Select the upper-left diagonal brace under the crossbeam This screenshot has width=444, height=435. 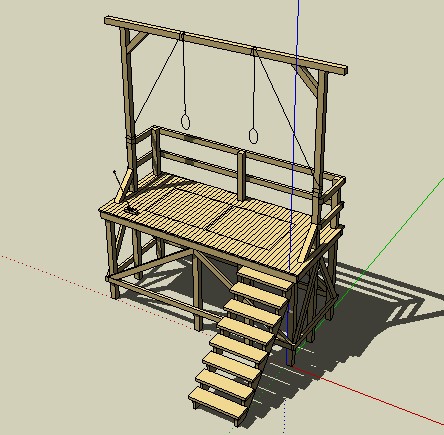137,43
